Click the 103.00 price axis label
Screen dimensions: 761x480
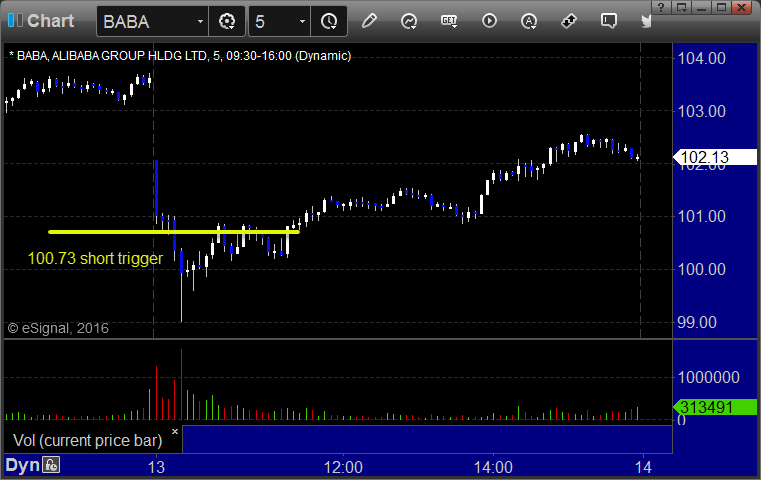point(701,111)
